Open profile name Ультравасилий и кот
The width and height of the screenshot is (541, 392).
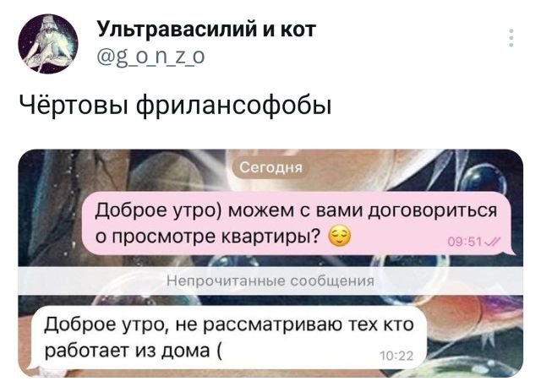pos(206,29)
